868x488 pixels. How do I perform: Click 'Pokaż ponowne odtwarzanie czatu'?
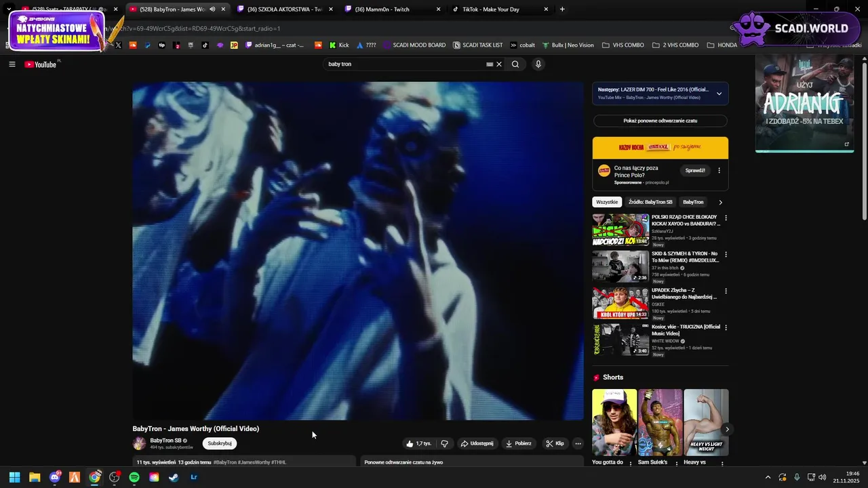pos(660,121)
